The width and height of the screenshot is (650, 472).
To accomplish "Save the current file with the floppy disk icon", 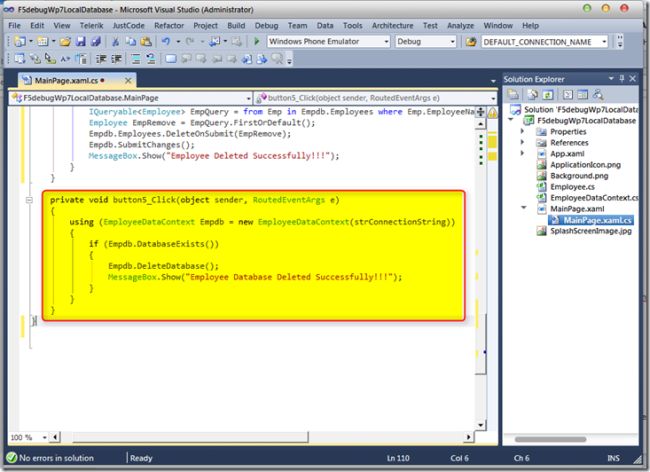I will tap(80, 41).
